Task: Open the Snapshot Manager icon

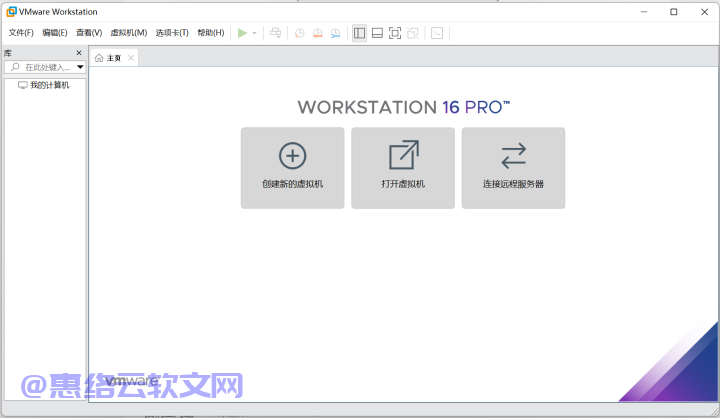Action: pyautogui.click(x=336, y=33)
